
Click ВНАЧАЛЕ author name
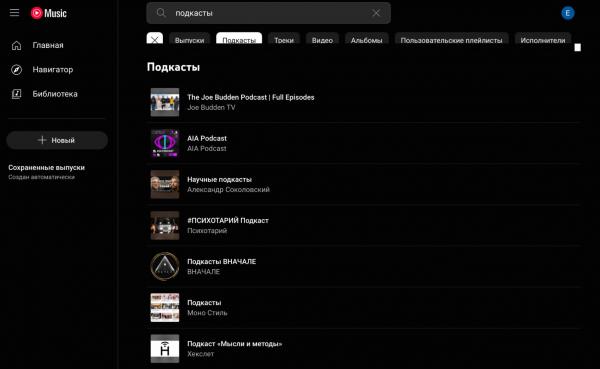pos(204,272)
